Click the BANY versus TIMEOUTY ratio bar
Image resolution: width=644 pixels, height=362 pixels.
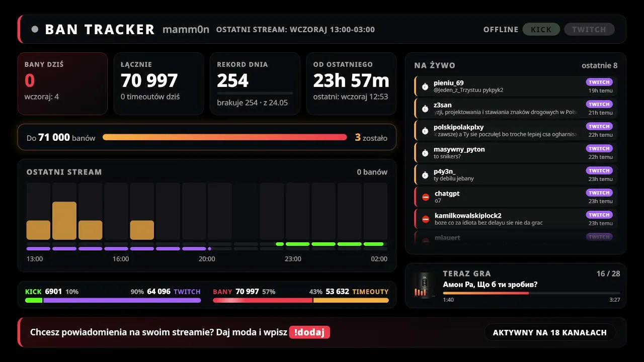click(x=301, y=300)
